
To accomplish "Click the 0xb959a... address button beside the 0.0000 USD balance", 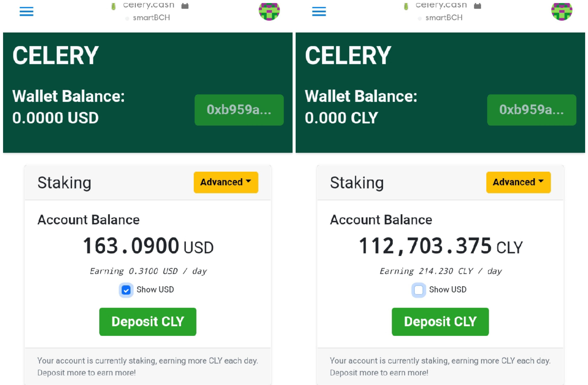I will (239, 110).
